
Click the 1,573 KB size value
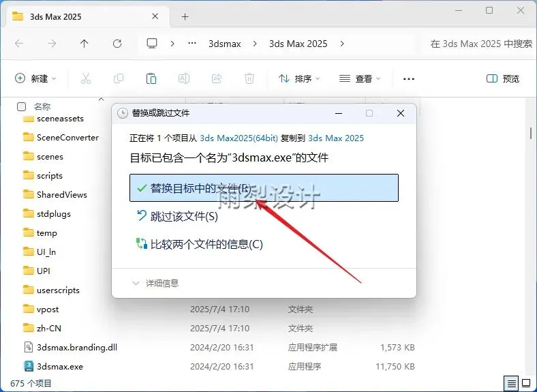(397, 347)
